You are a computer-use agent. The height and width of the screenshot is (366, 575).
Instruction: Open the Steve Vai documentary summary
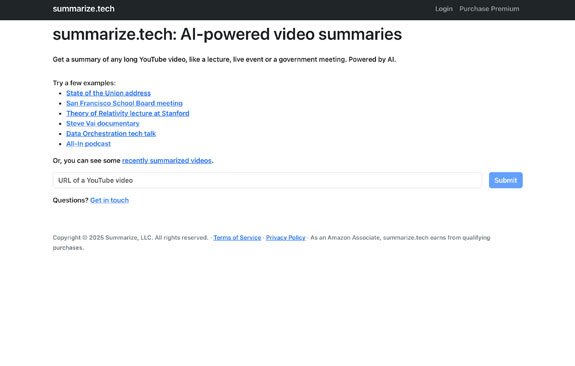point(103,124)
